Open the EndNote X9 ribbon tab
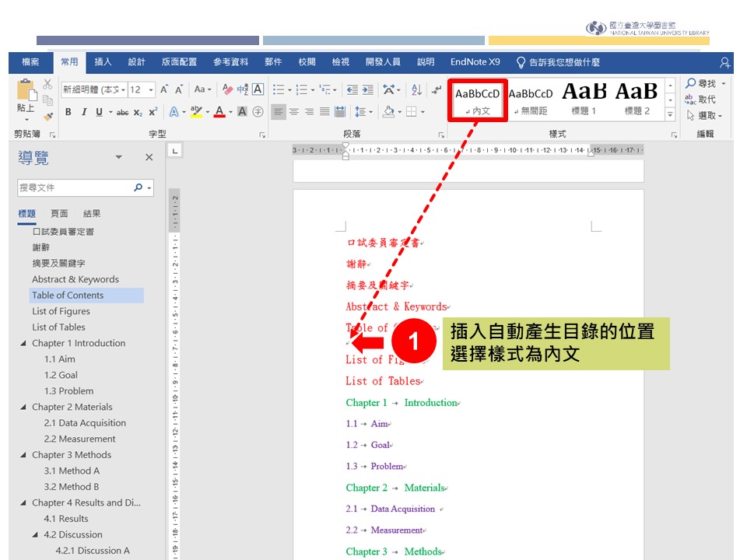Image resolution: width=747 pixels, height=560 pixels. (475, 62)
